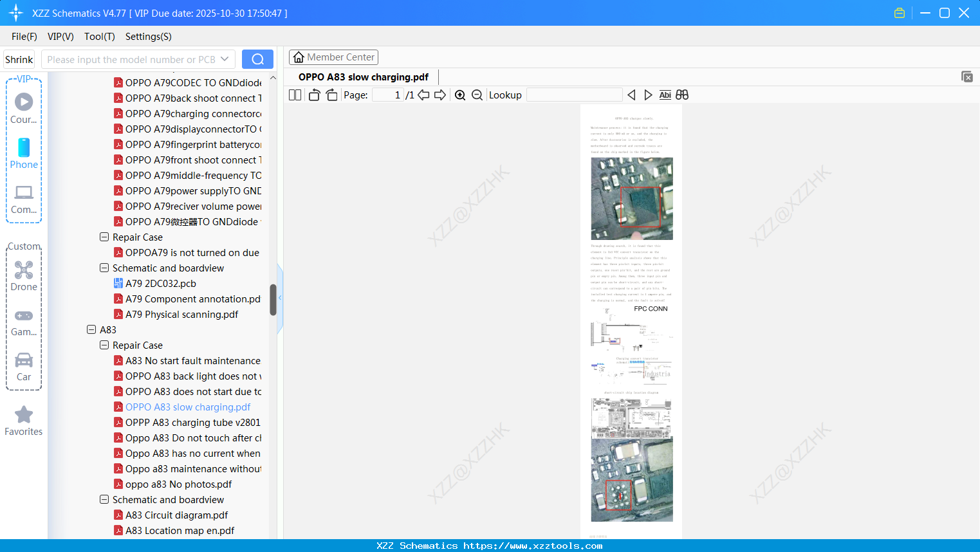Collapse the A83 tree node
The width and height of the screenshot is (980, 552).
(x=91, y=329)
